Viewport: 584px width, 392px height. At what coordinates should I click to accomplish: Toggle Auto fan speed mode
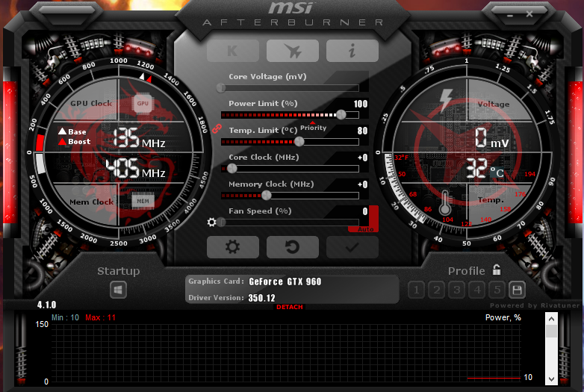[x=365, y=229]
